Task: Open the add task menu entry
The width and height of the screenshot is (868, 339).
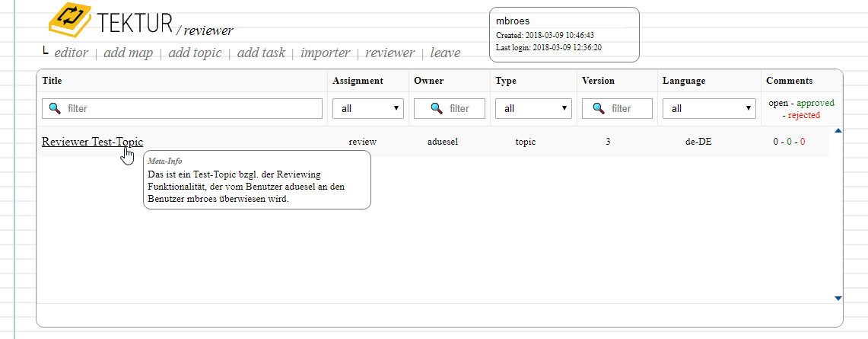Action: pyautogui.click(x=261, y=53)
